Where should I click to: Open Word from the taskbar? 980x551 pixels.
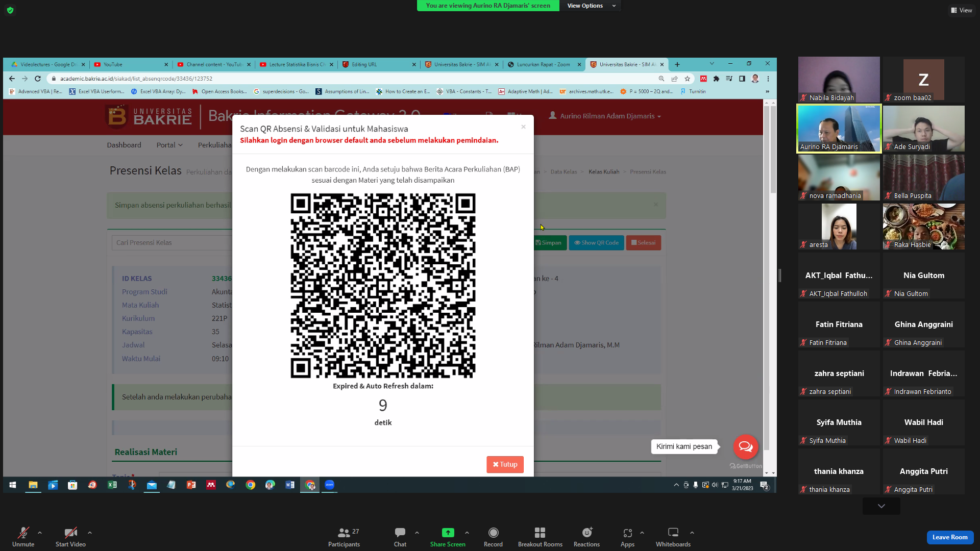coord(290,485)
